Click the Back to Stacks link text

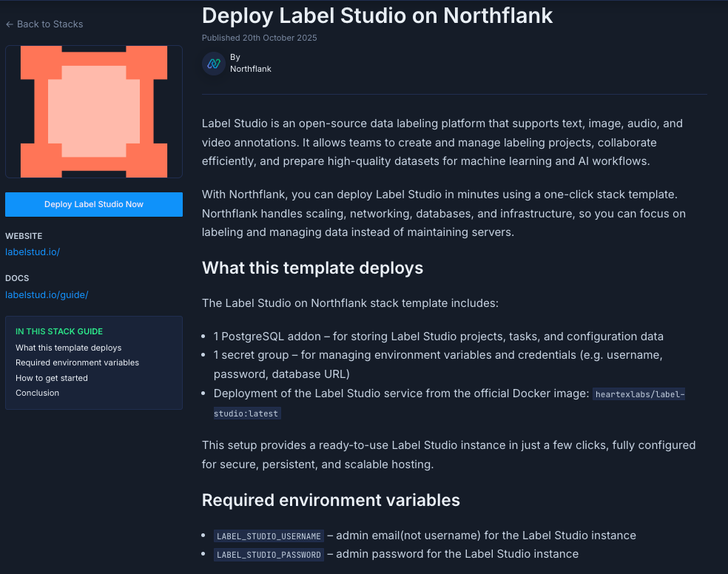click(x=50, y=24)
